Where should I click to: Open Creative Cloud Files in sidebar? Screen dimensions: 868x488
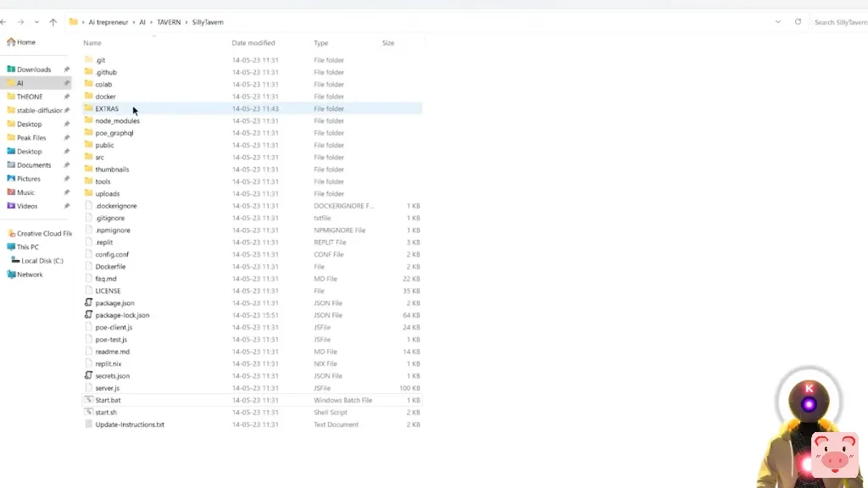point(39,234)
